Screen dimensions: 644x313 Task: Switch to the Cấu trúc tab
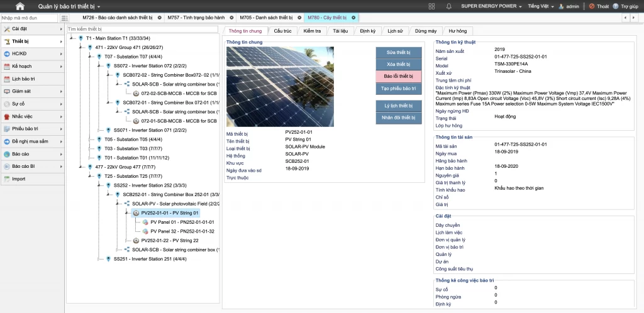[x=282, y=31]
